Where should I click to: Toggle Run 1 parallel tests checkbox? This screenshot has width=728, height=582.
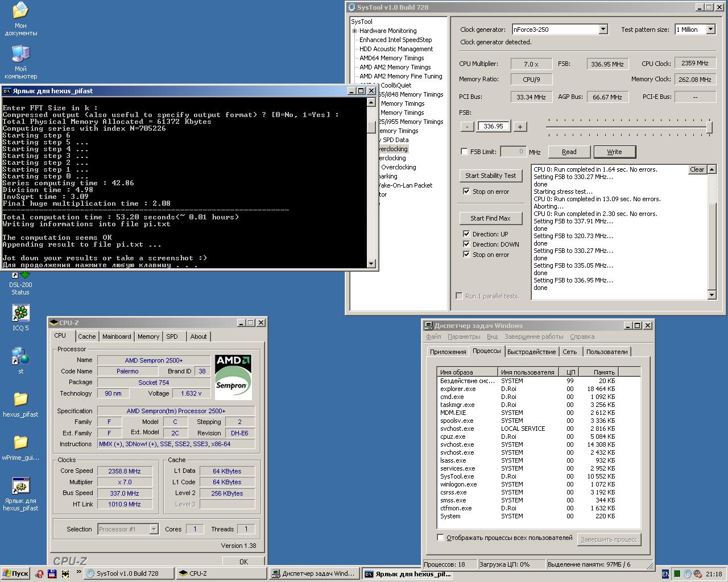point(459,296)
